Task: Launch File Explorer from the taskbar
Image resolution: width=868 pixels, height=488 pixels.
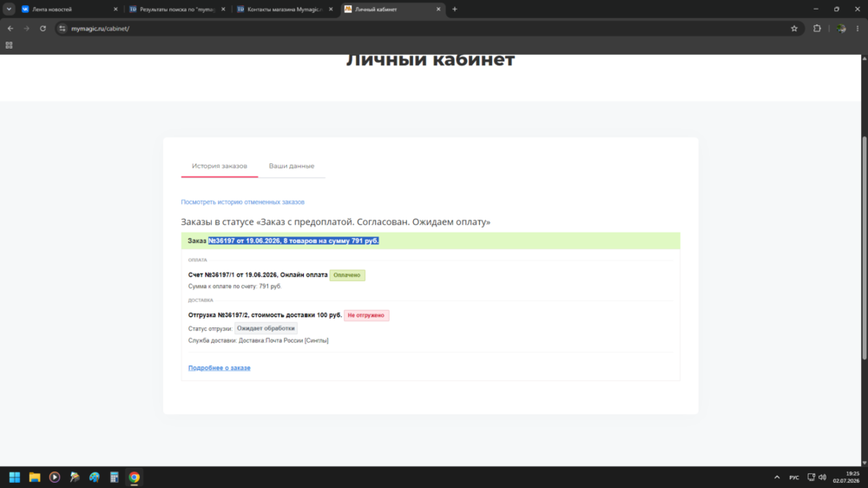Action: pos(35,477)
